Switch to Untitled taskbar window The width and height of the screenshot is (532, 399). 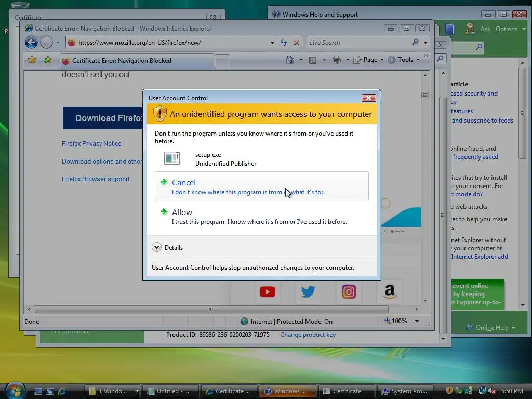click(x=170, y=391)
